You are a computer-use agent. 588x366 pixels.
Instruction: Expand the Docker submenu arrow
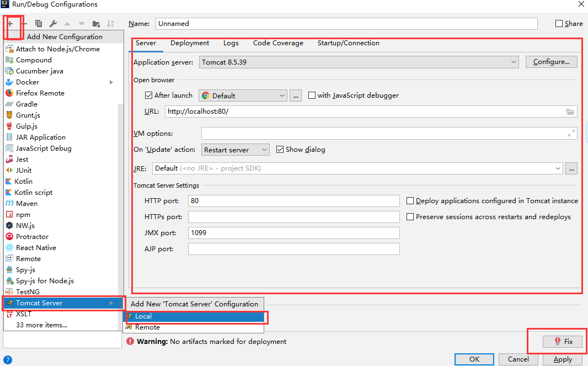[x=111, y=82]
